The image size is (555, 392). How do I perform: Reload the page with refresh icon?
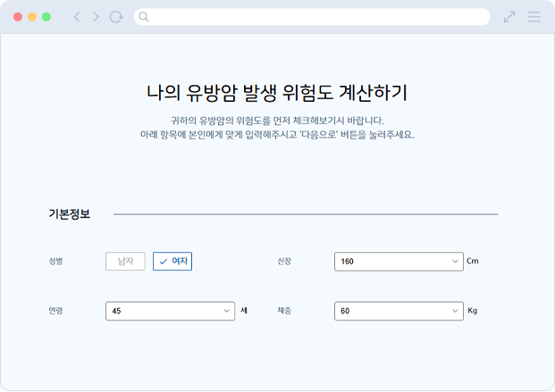click(x=116, y=17)
